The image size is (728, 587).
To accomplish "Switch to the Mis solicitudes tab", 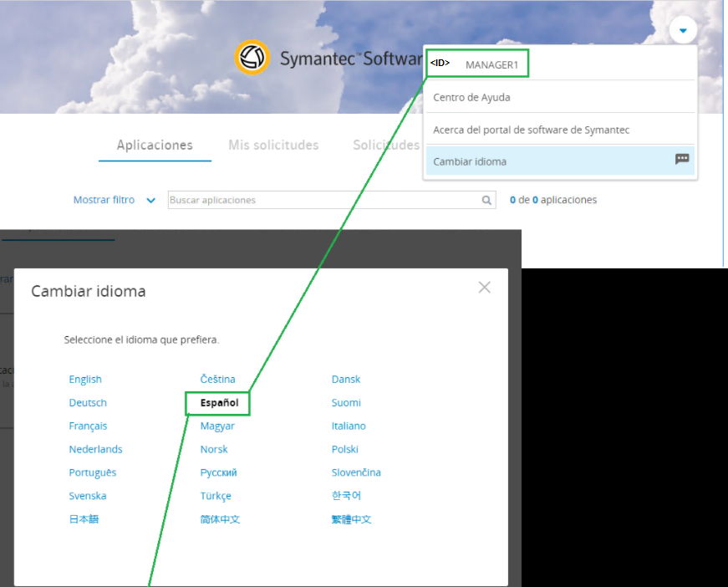I will [273, 145].
